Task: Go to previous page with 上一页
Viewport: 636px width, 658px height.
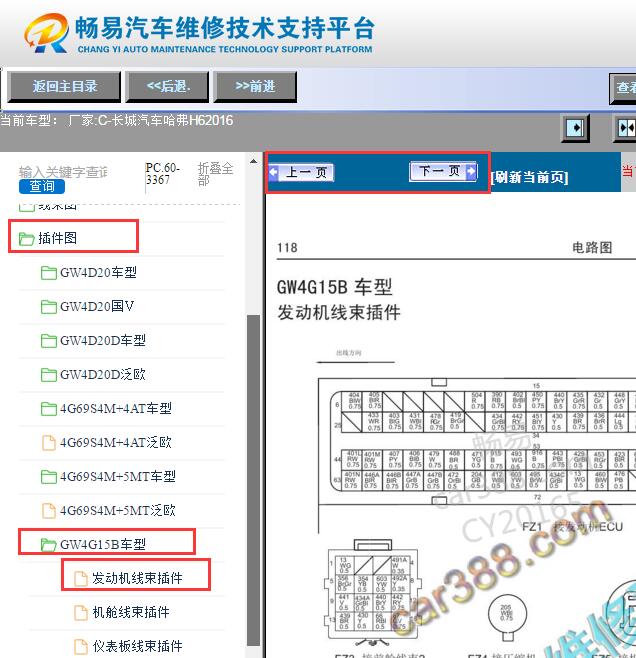Action: click(302, 172)
